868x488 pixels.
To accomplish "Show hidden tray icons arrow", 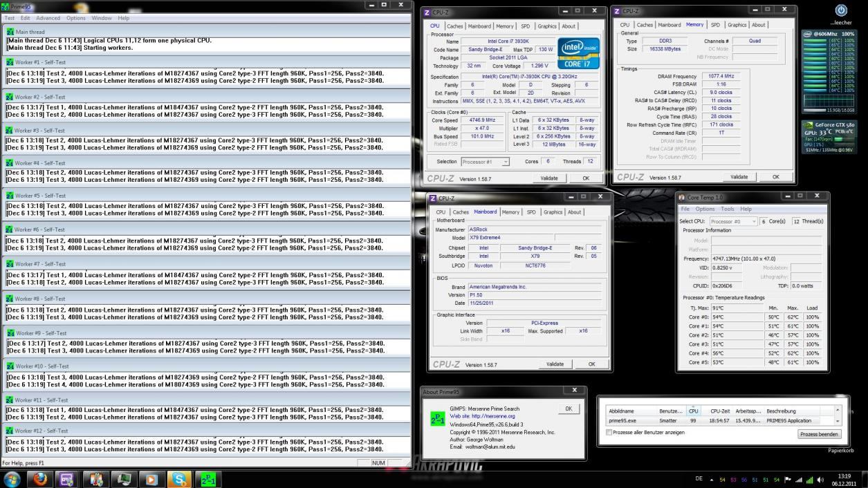I will click(711, 479).
